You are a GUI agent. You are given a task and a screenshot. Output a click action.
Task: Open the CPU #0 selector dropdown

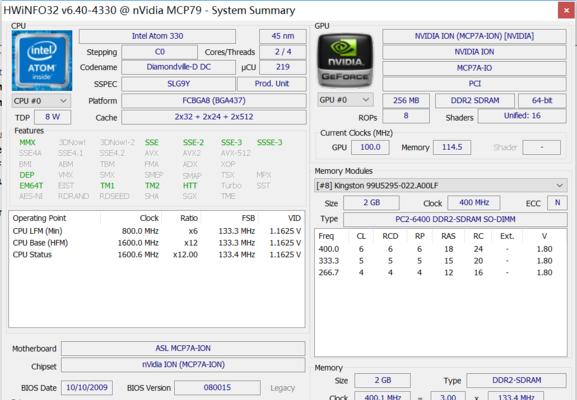41,101
